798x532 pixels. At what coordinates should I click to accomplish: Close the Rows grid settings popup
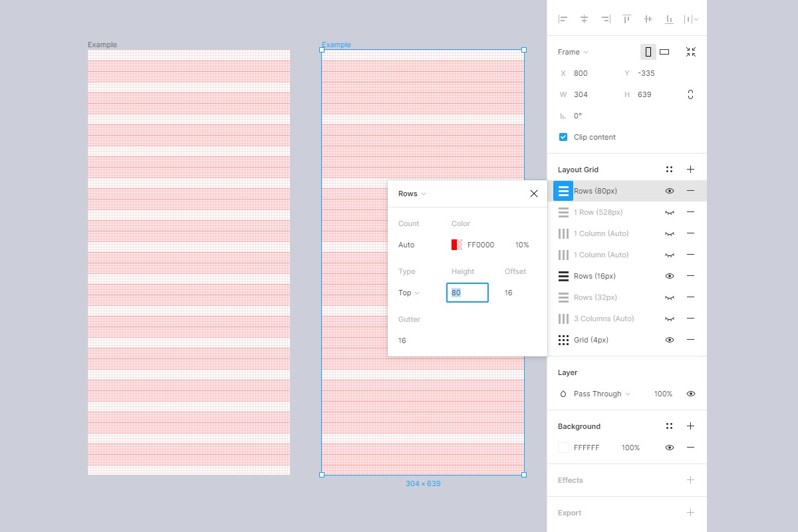coord(534,194)
